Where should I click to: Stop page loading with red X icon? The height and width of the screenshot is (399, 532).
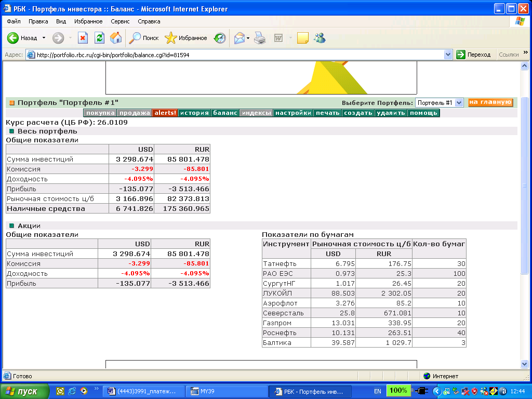tap(83, 38)
